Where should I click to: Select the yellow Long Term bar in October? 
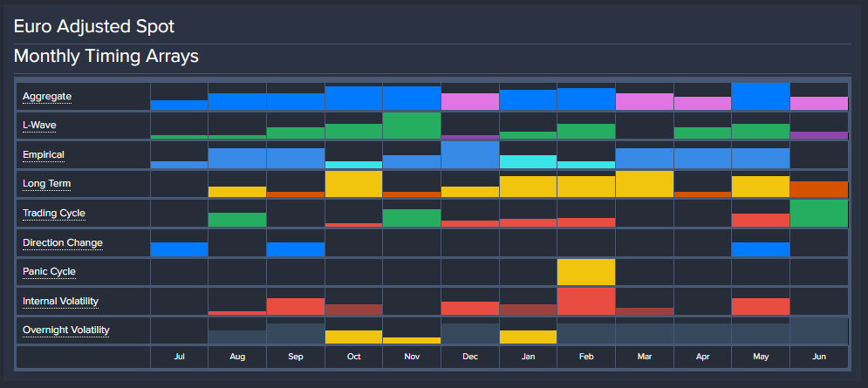(353, 184)
